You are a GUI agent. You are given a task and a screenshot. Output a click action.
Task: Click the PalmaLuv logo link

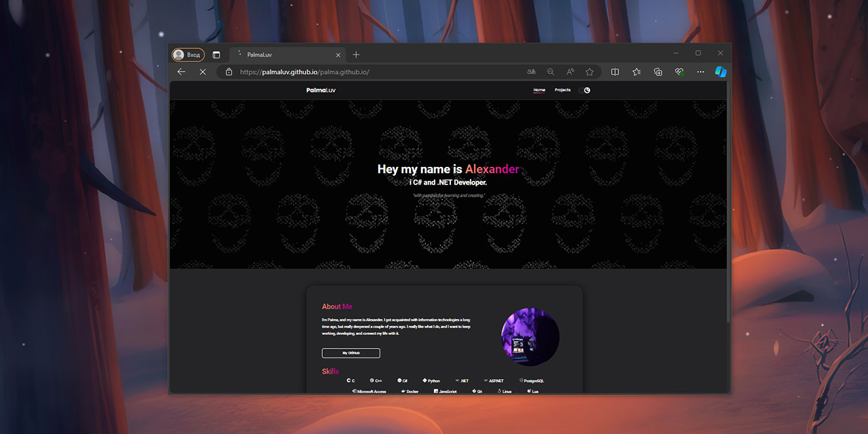(320, 90)
